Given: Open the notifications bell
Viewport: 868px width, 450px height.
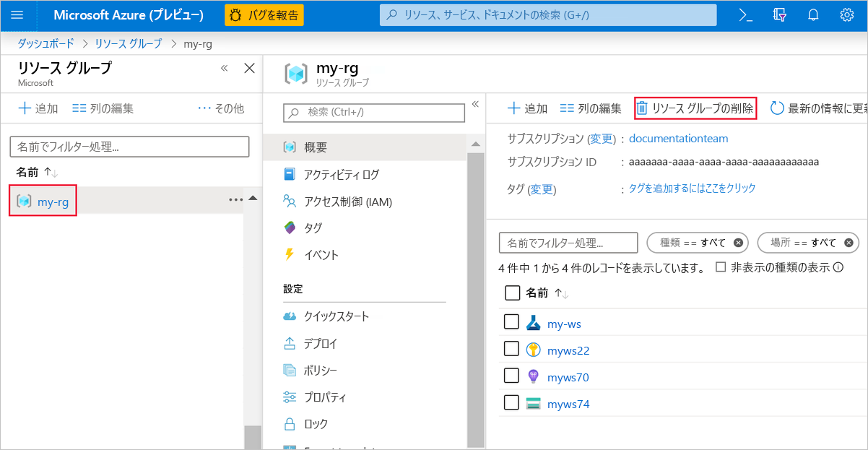Looking at the screenshot, I should pyautogui.click(x=813, y=15).
